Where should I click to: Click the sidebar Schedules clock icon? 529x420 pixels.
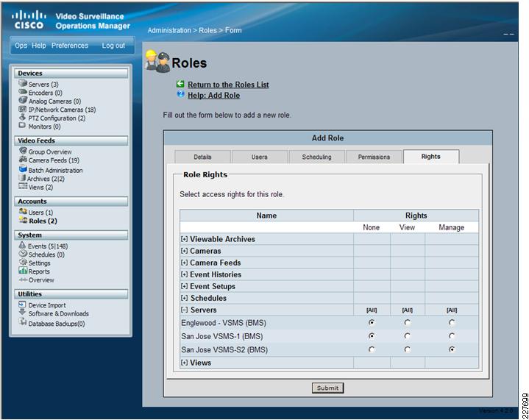coord(23,253)
